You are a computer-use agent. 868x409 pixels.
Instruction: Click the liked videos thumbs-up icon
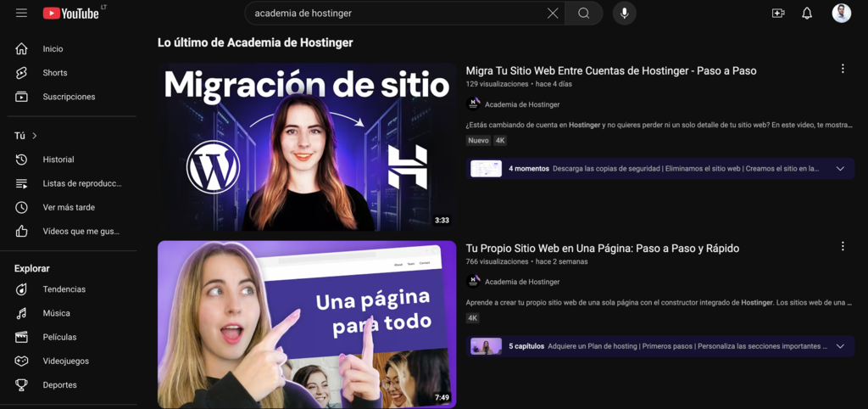21,231
